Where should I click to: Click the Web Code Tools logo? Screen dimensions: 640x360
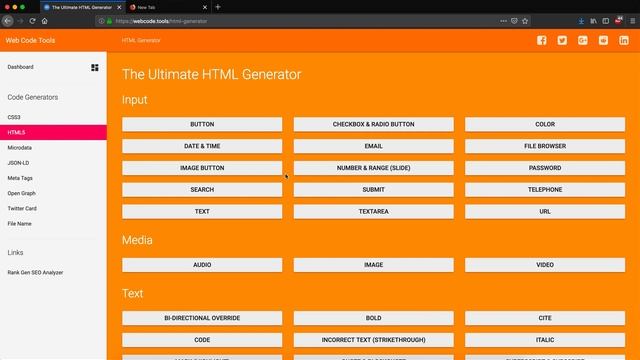pos(30,40)
